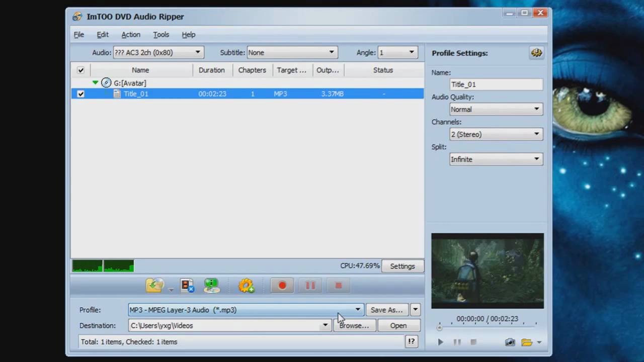The height and width of the screenshot is (362, 644).
Task: Uncheck the Title_01 row checkbox
Action: (80, 94)
